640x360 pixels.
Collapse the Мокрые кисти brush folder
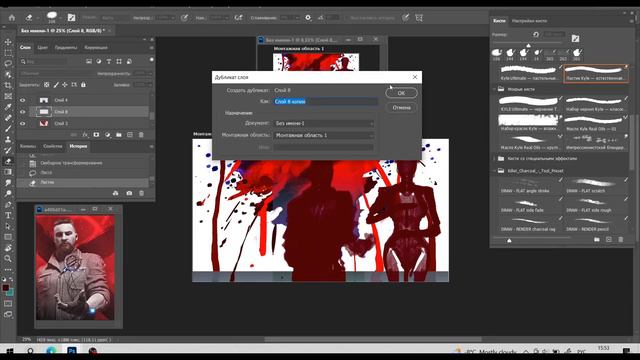pos(495,89)
